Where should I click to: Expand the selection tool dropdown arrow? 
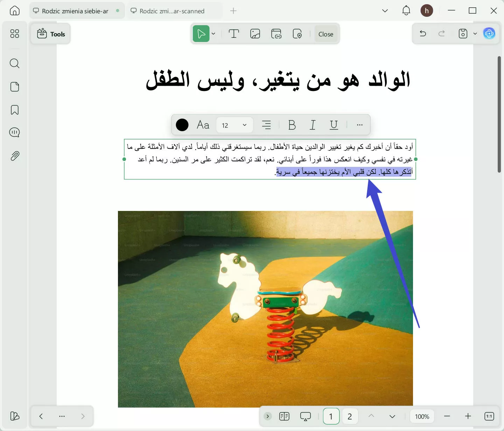tap(213, 34)
